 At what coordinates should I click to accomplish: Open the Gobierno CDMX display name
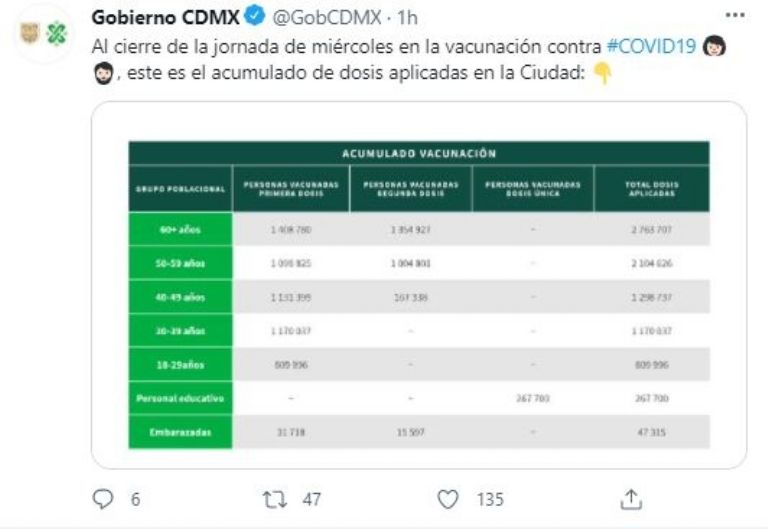point(166,17)
